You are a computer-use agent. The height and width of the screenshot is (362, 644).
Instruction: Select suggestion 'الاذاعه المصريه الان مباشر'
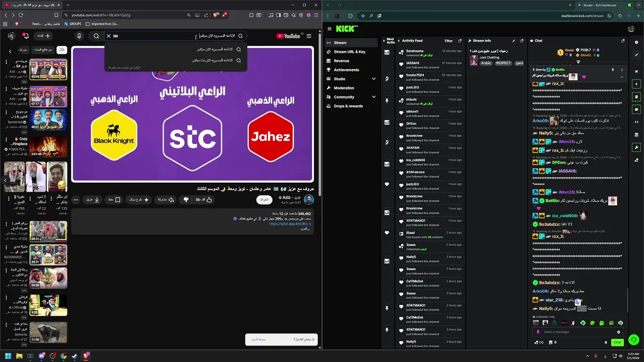click(176, 49)
